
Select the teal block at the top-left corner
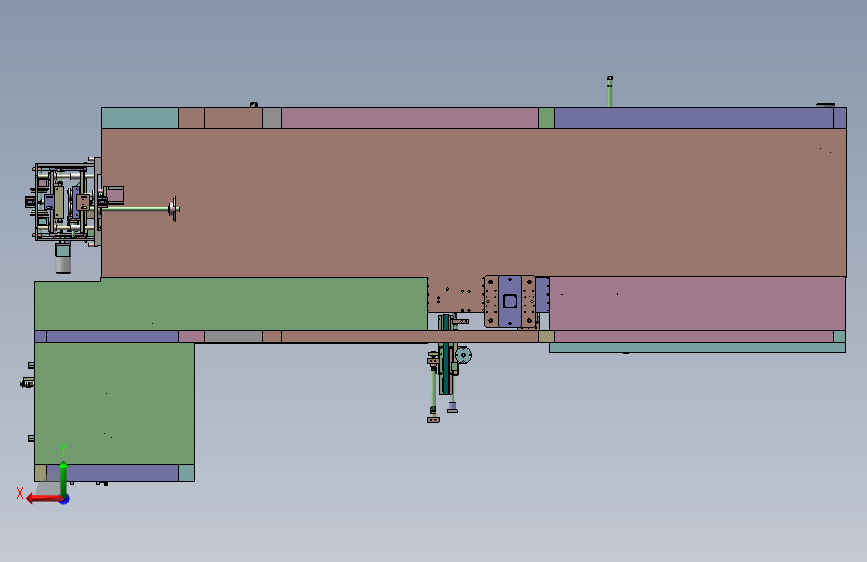[140, 118]
